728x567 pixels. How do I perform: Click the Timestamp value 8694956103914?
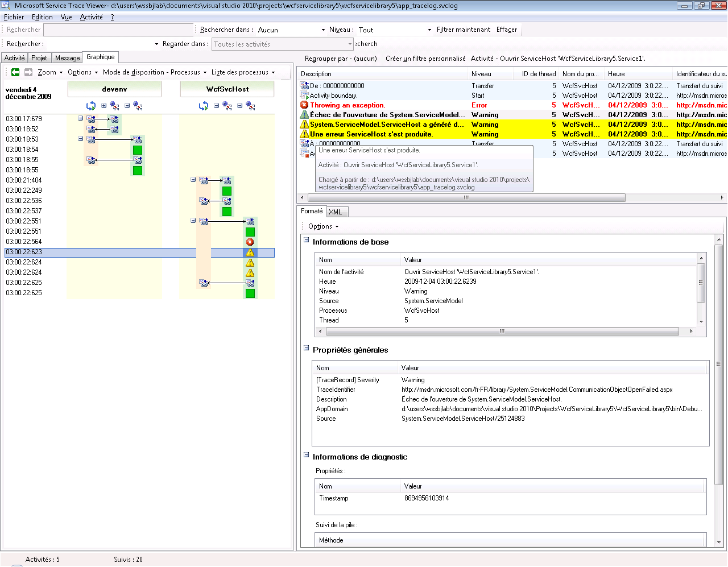[427, 498]
